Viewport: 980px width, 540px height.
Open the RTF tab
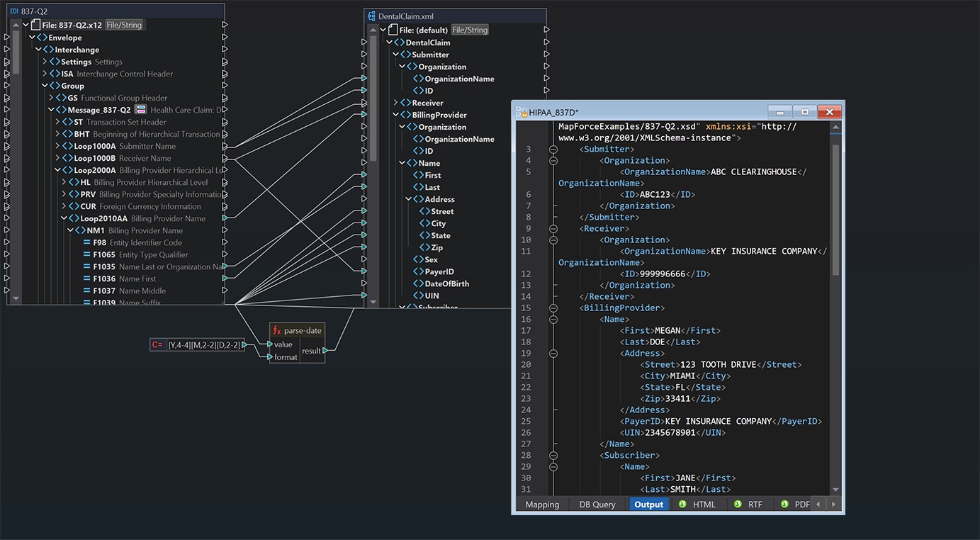coord(748,505)
